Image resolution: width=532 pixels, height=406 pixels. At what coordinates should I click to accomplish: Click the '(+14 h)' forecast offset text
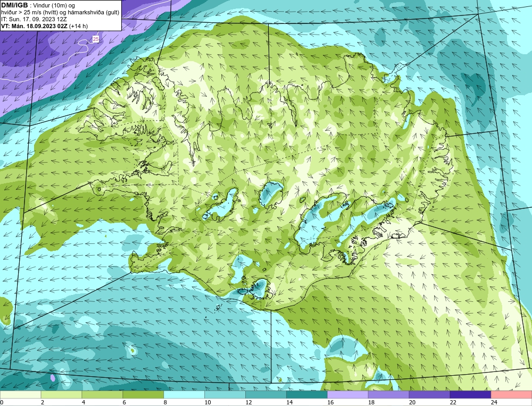click(78, 26)
